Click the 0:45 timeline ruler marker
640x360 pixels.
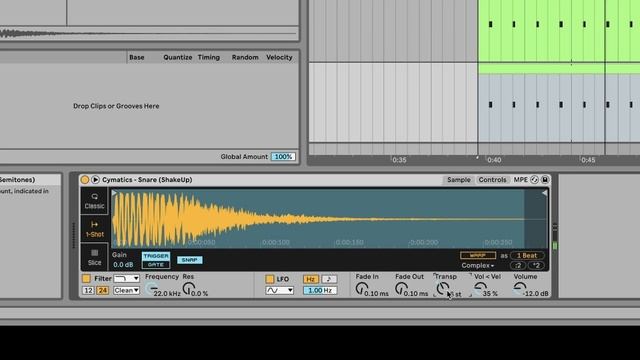(588, 160)
